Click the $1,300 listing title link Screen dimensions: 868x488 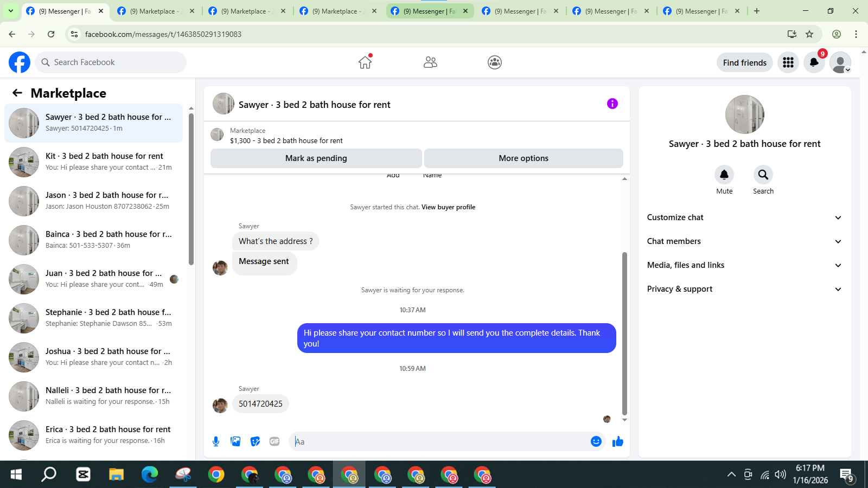pos(286,140)
